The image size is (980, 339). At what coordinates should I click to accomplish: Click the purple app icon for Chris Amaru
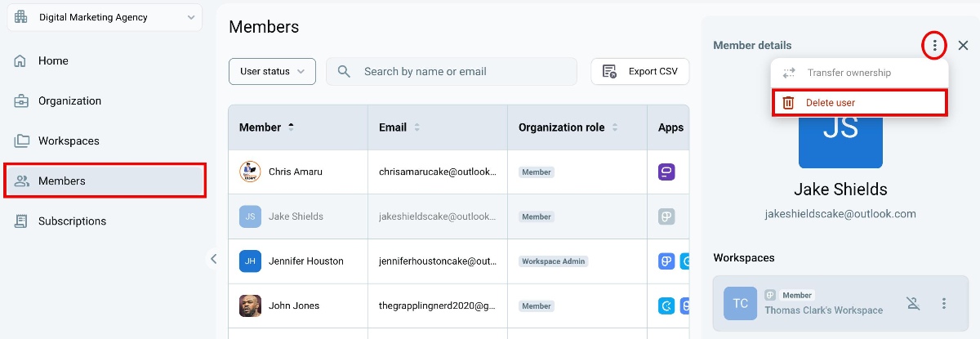(666, 172)
